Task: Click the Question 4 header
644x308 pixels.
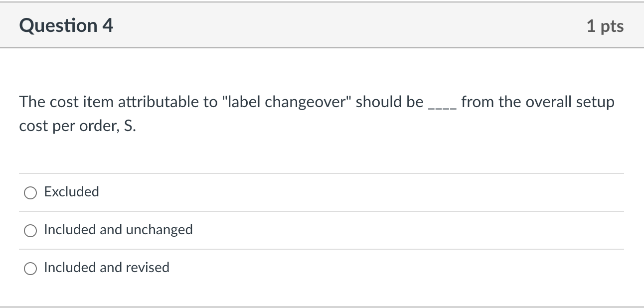Action: pos(65,25)
